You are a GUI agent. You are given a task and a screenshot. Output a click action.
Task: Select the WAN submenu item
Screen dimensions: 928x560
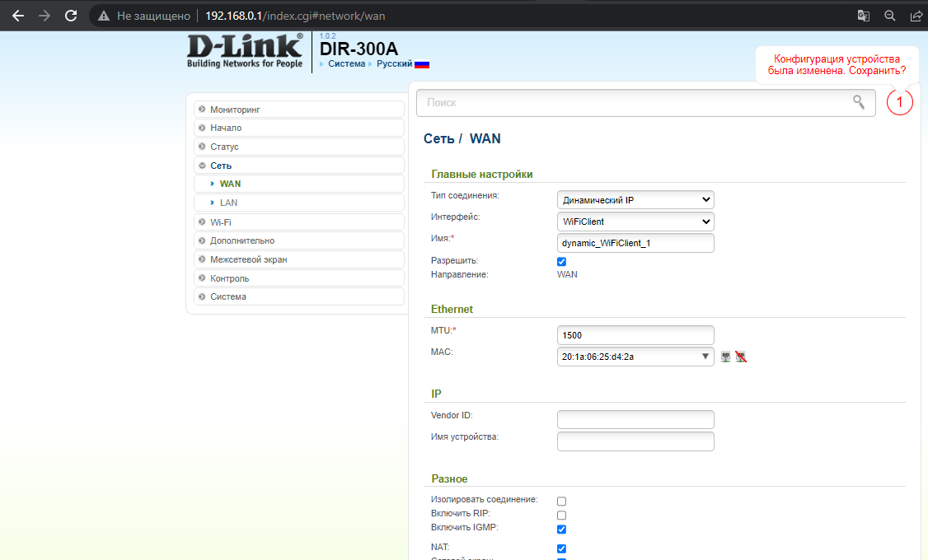(x=299, y=184)
